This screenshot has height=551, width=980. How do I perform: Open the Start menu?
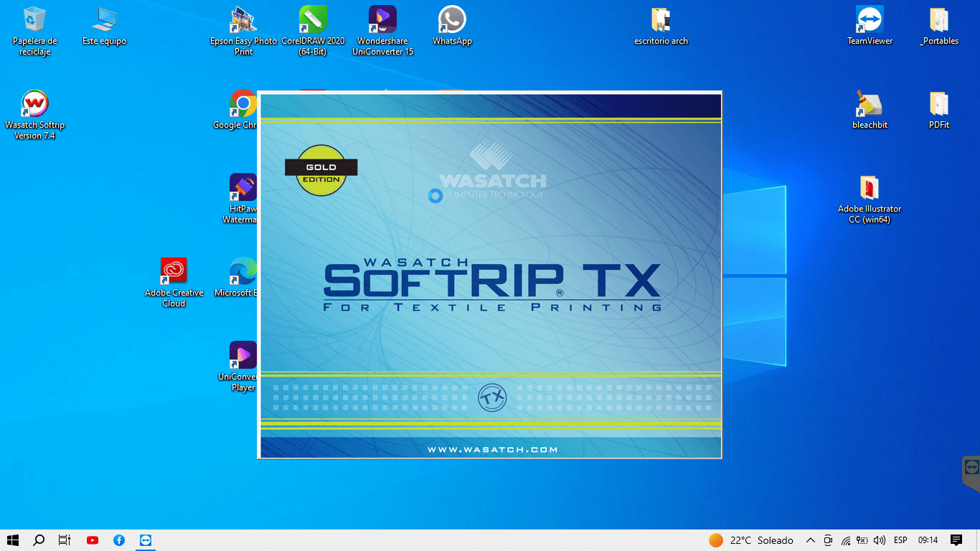click(14, 540)
